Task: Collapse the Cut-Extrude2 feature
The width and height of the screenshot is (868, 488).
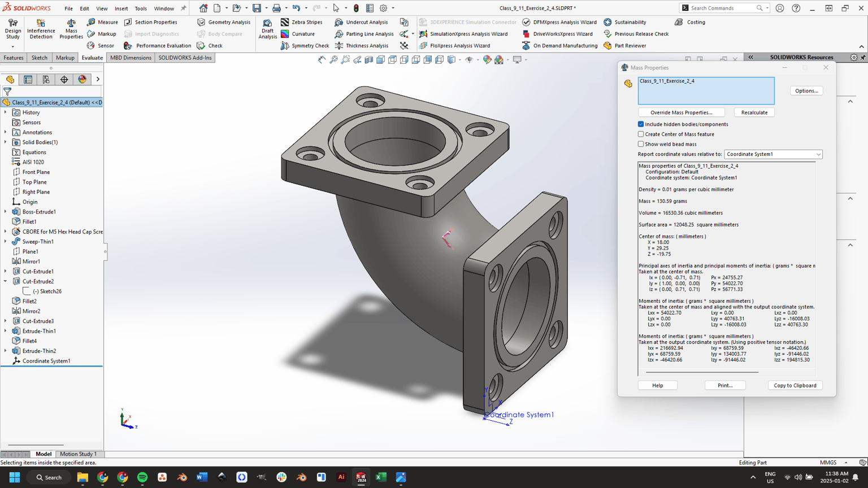Action: click(6, 281)
